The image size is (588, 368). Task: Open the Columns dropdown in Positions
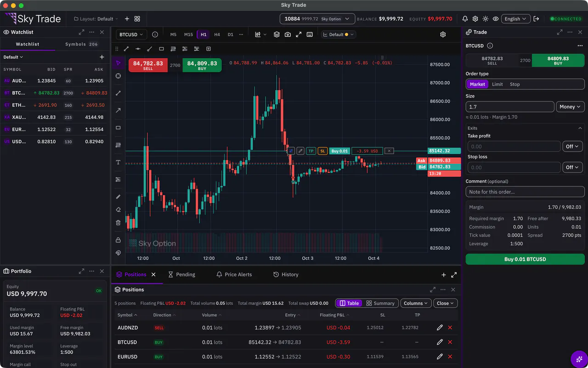click(416, 303)
